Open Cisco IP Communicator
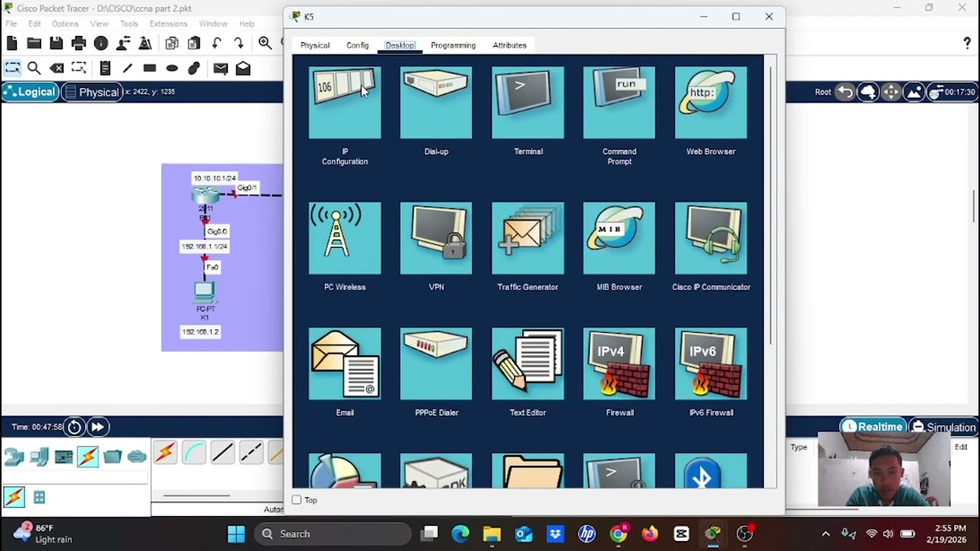The width and height of the screenshot is (980, 551). point(710,238)
